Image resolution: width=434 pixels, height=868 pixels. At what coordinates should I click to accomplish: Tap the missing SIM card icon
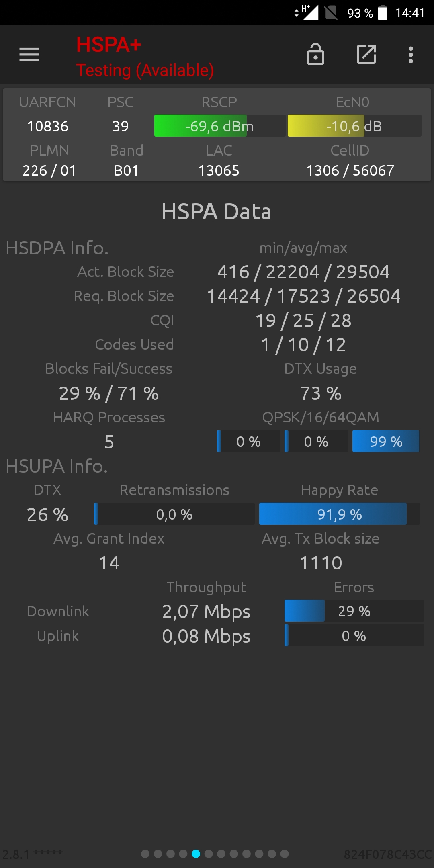tap(331, 13)
